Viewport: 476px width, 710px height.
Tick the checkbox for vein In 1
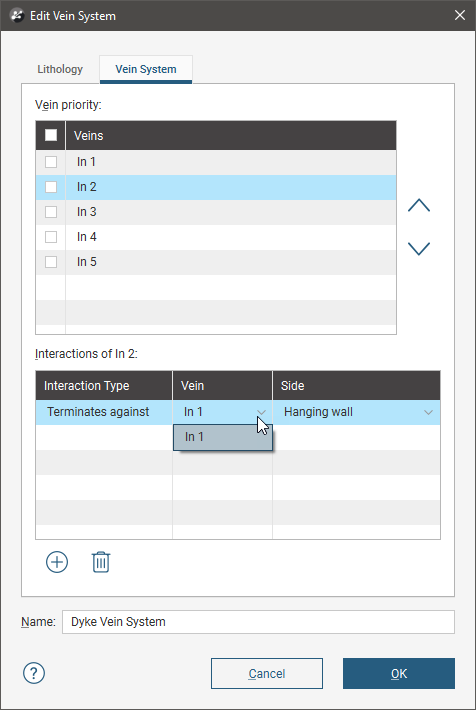(x=51, y=162)
